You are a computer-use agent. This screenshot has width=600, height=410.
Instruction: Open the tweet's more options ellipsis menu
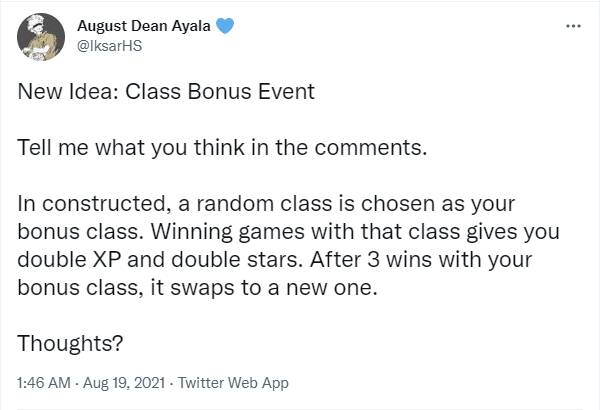coord(573,25)
